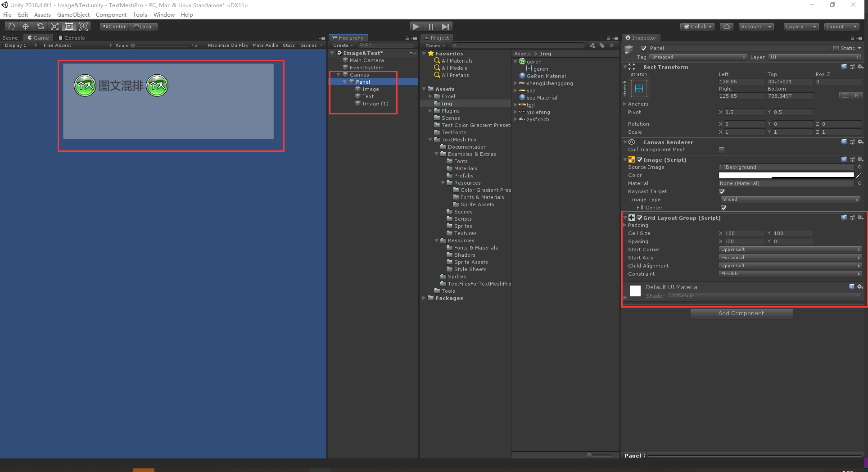Select the Move tool
The image size is (868, 472).
click(25, 26)
